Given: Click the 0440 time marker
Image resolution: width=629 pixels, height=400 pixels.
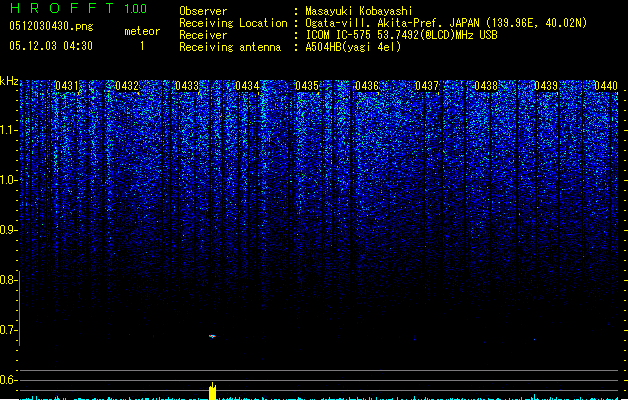Looking at the screenshot, I should pyautogui.click(x=606, y=86).
